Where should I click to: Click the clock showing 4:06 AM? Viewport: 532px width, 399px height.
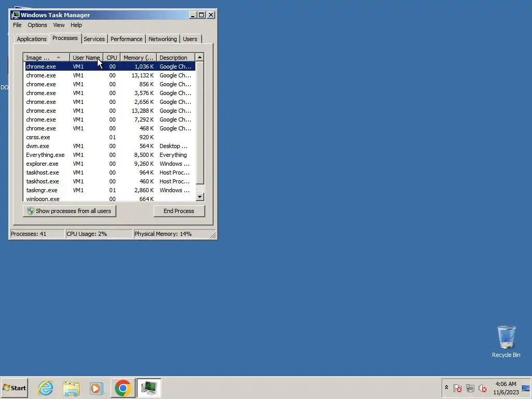tap(506, 384)
